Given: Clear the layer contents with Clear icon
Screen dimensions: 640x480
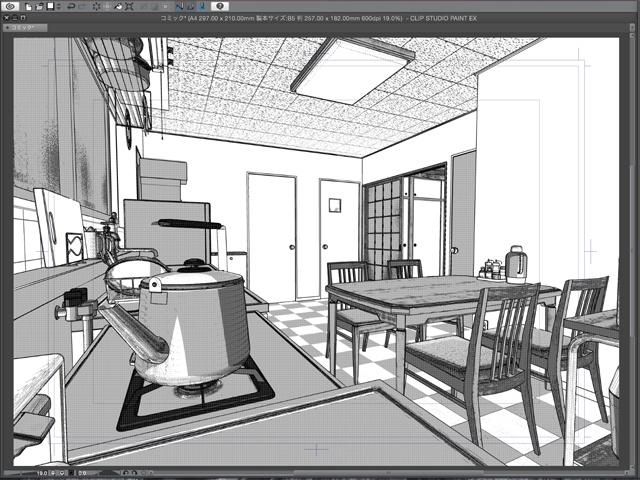Looking at the screenshot, I should click(x=96, y=7).
